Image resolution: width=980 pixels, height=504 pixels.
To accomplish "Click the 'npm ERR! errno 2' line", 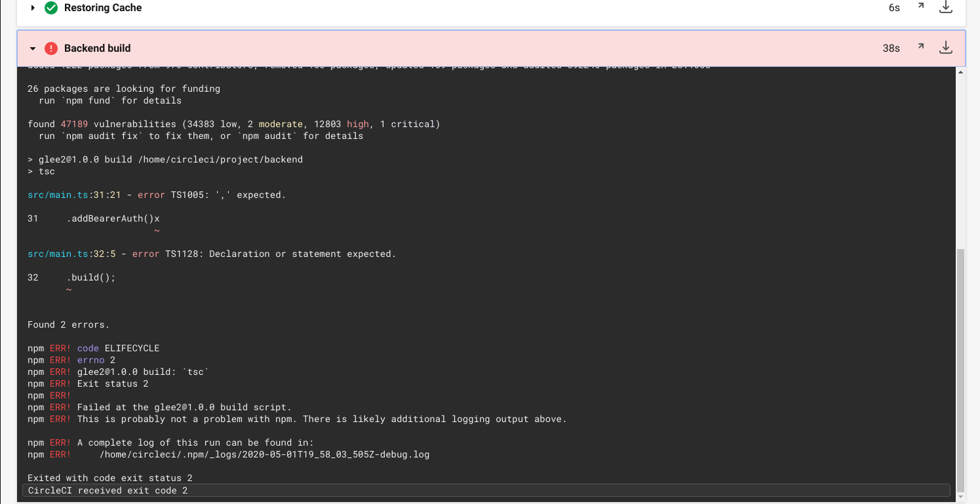I will click(x=71, y=360).
